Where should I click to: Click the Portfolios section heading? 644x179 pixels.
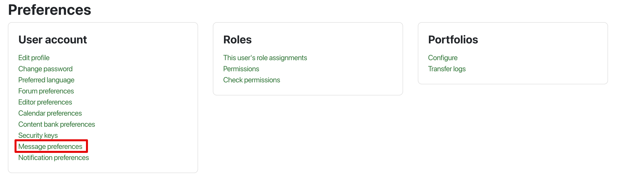click(453, 39)
